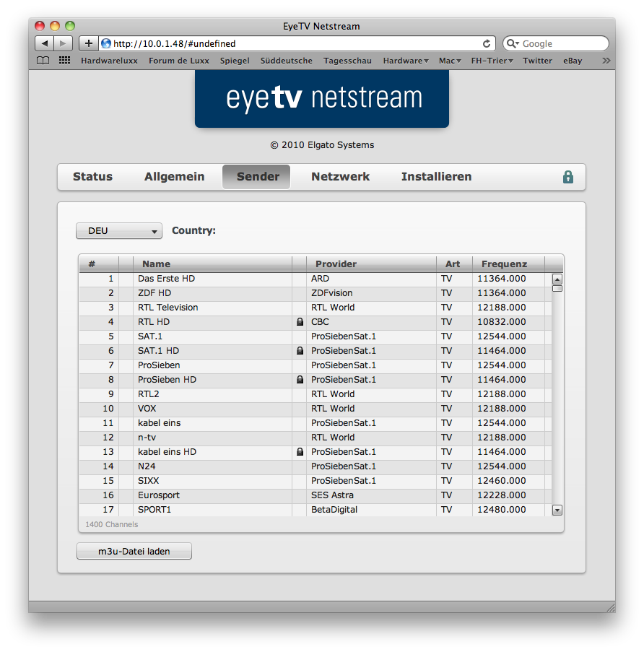
Task: Click the browser back arrow button
Action: [x=45, y=43]
